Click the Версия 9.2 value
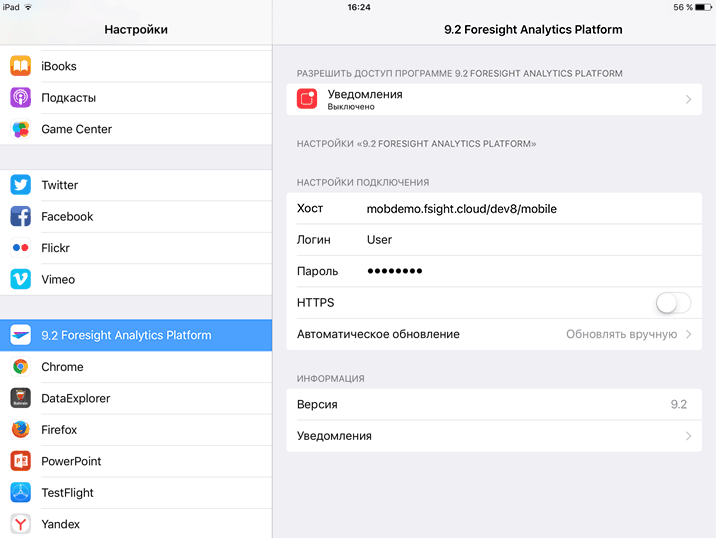Image resolution: width=716 pixels, height=538 pixels. pyautogui.click(x=679, y=404)
